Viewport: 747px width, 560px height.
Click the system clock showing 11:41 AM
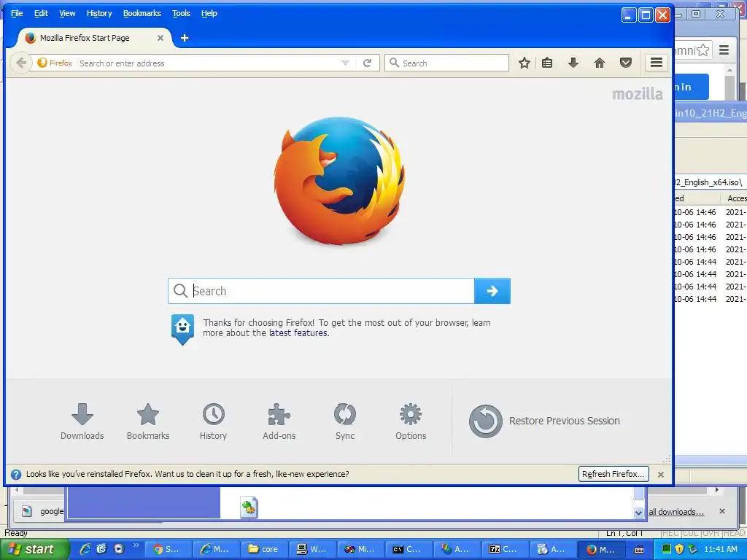(x=721, y=549)
